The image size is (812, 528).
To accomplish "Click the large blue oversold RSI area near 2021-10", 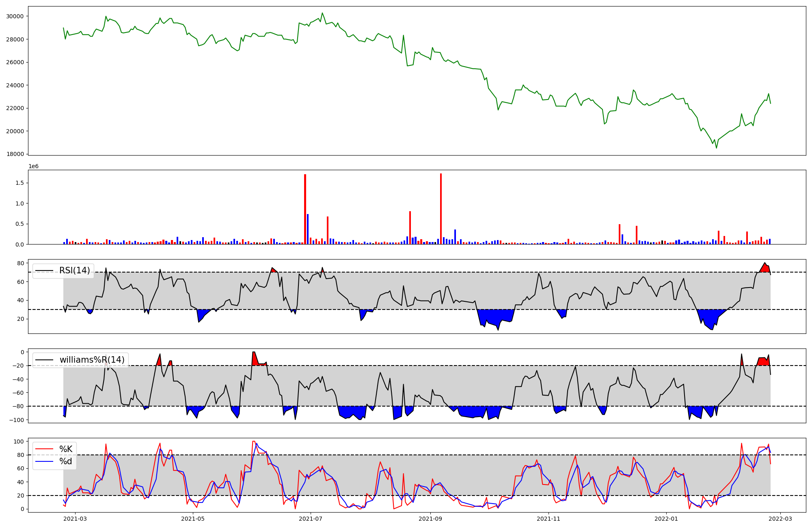I will pyautogui.click(x=495, y=316).
